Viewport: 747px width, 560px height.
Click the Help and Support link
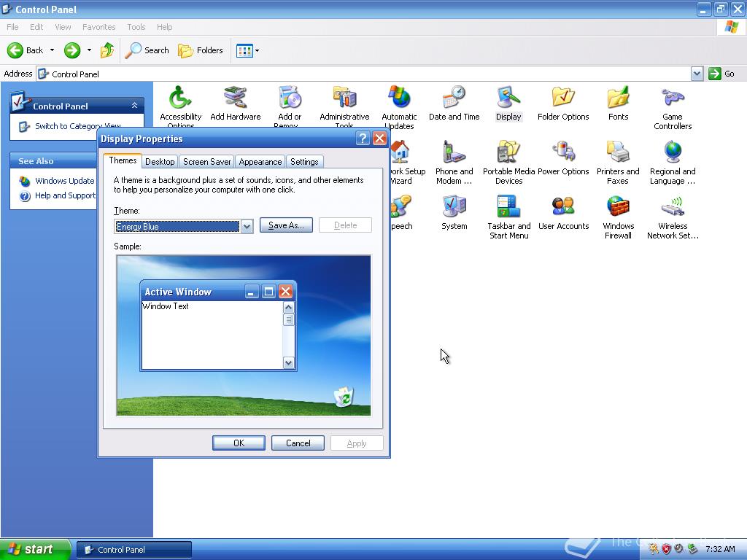tap(65, 195)
